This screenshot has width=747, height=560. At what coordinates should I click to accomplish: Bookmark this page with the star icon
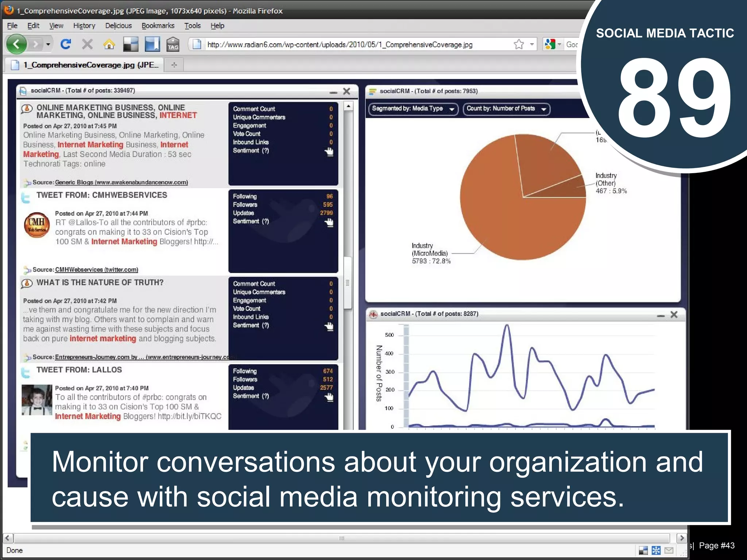(519, 44)
